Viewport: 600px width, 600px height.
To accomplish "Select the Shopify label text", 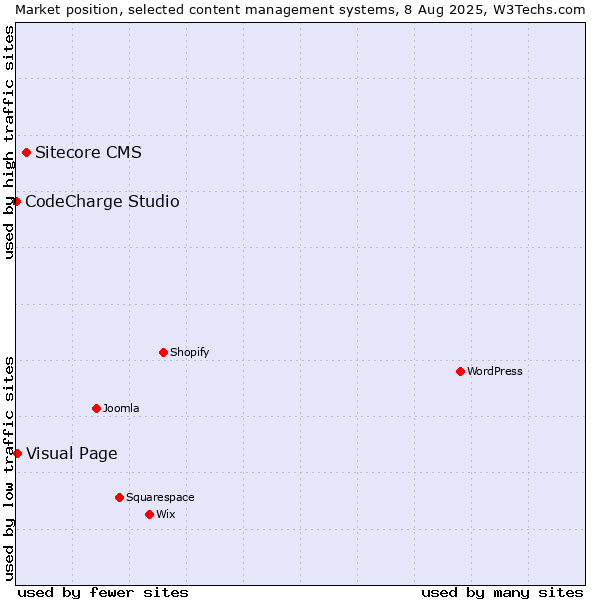I will [189, 352].
